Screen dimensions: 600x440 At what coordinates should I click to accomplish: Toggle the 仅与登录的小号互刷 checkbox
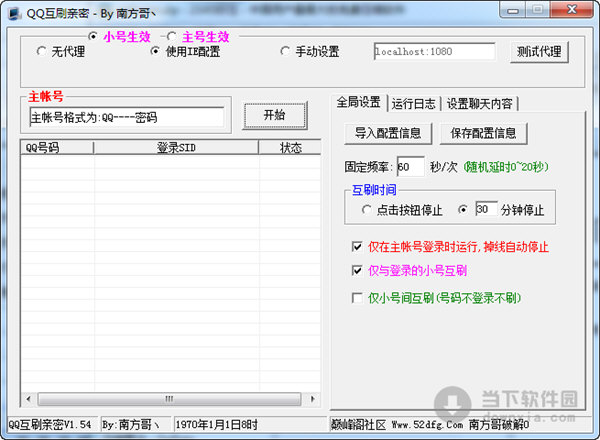(x=358, y=271)
